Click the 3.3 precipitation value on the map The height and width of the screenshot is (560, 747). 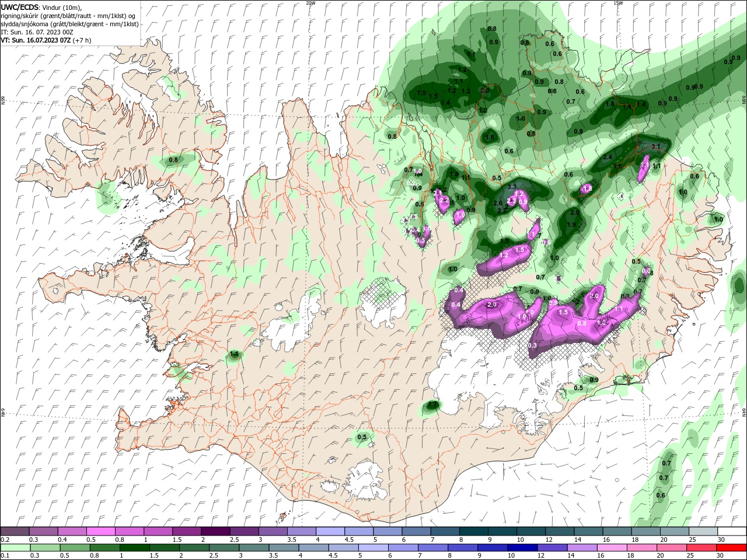tap(512, 187)
